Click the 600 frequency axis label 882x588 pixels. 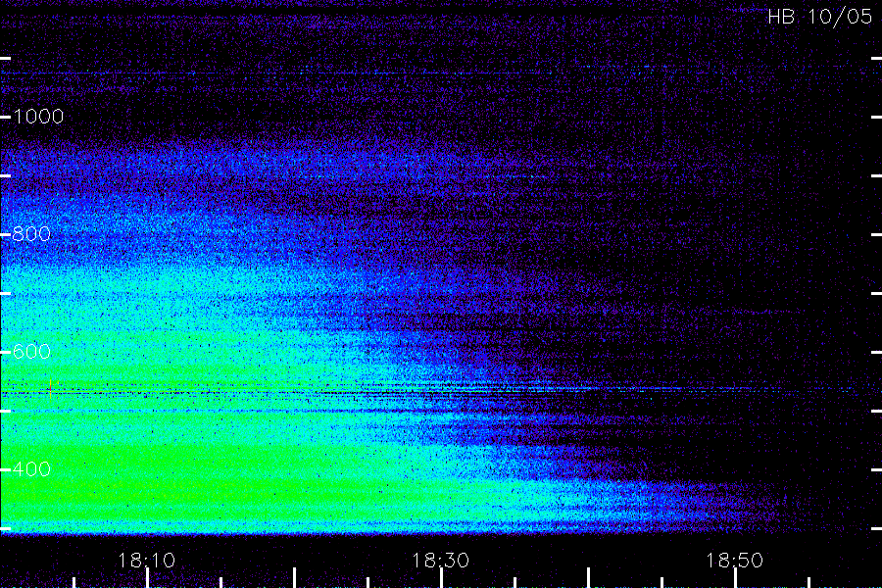(x=31, y=352)
